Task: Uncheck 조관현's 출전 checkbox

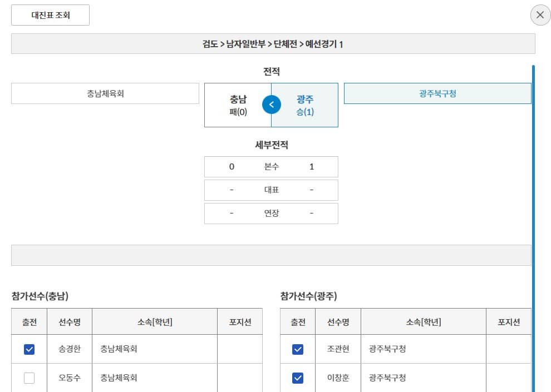Action: point(298,348)
